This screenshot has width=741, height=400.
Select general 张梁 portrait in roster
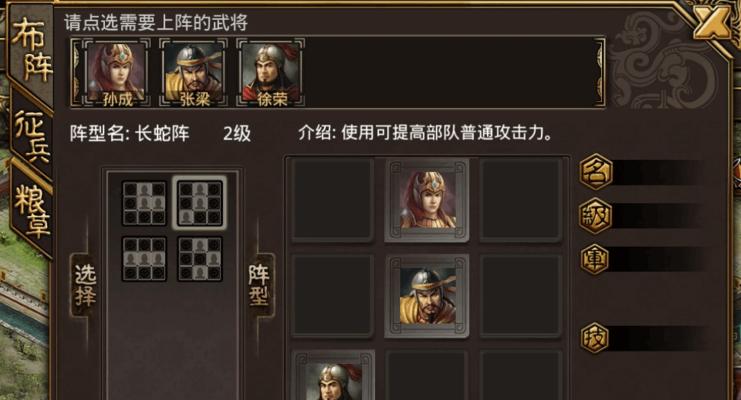(194, 72)
